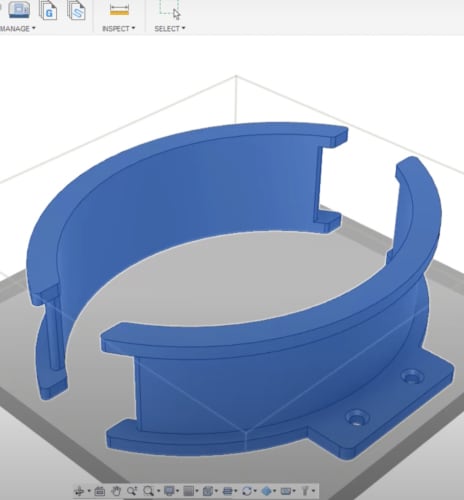464x500 pixels.
Task: Click the gray square navigation bar icon
Action: coord(189,491)
